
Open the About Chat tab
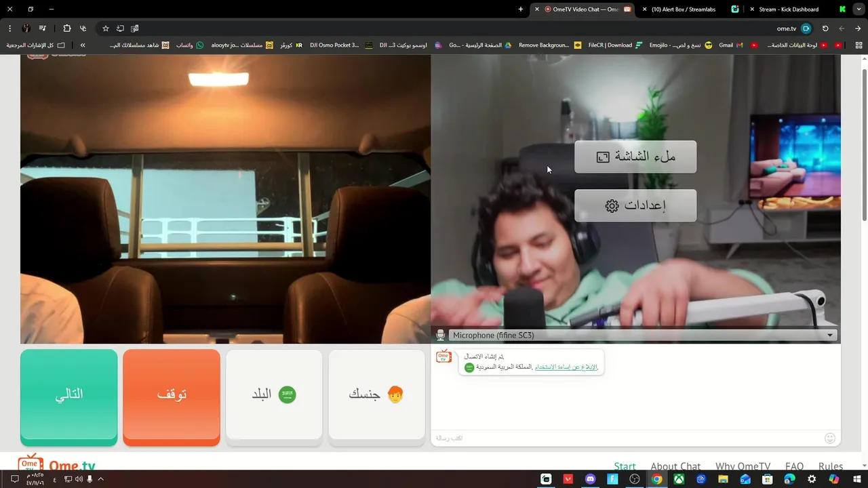(675, 466)
